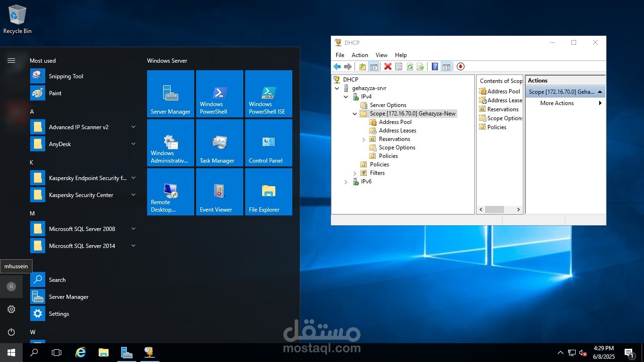This screenshot has height=362, width=644.
Task: Open Recycle Bin on the desktop
Action: 17,20
